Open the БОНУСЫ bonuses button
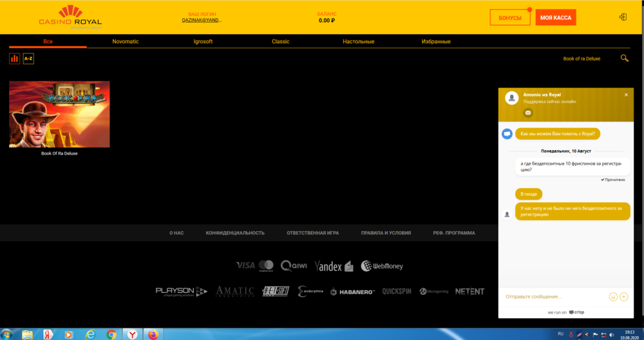This screenshot has width=644, height=340. click(509, 17)
